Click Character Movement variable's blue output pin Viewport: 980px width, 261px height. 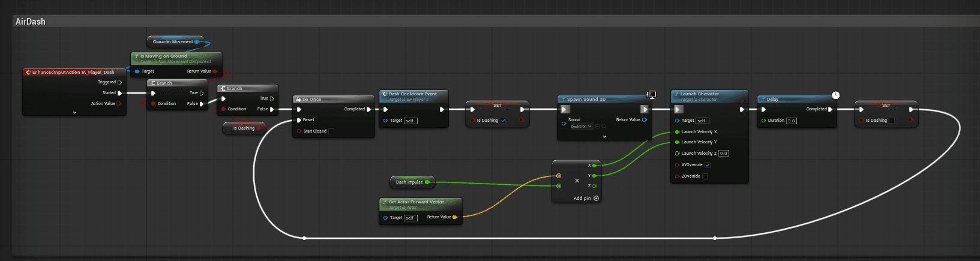pos(196,42)
